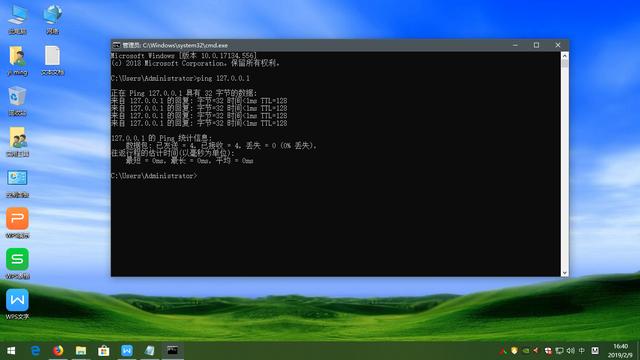Click the yellow shield tray icon
This screenshot has width=640, height=360.
pyautogui.click(x=514, y=351)
